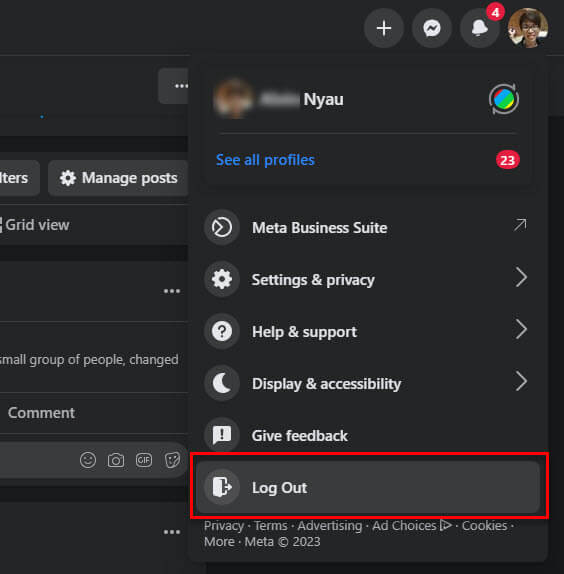Open the post options dots above the comment
564x574 pixels.
coord(172,291)
